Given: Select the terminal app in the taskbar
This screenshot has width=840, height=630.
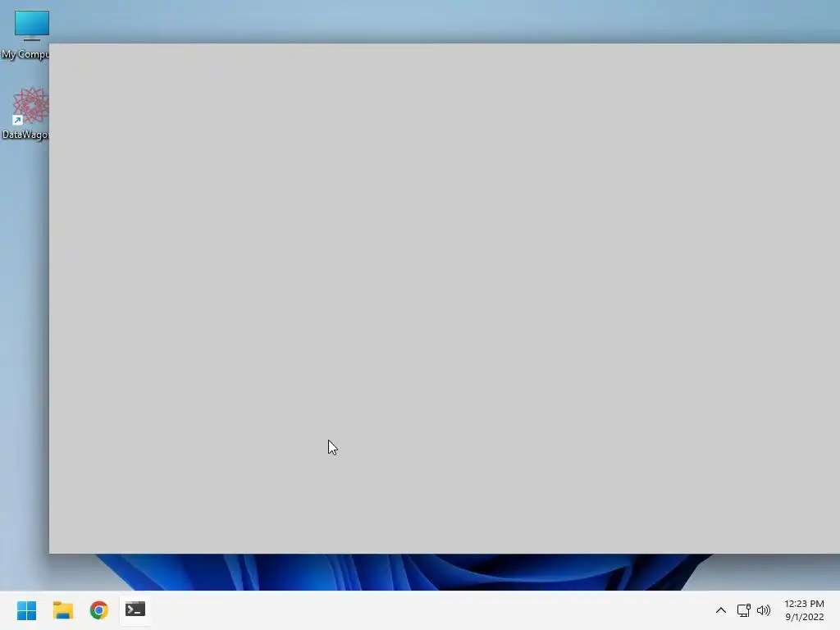Looking at the screenshot, I should click(135, 609).
